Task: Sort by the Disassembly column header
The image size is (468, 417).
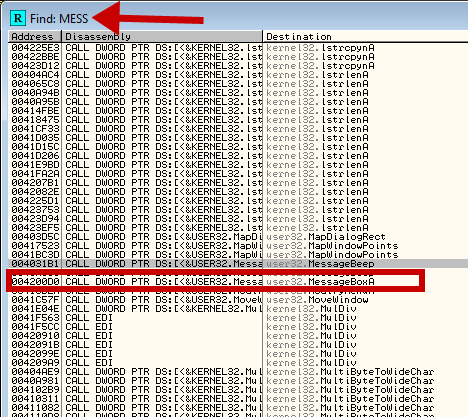Action: click(162, 36)
